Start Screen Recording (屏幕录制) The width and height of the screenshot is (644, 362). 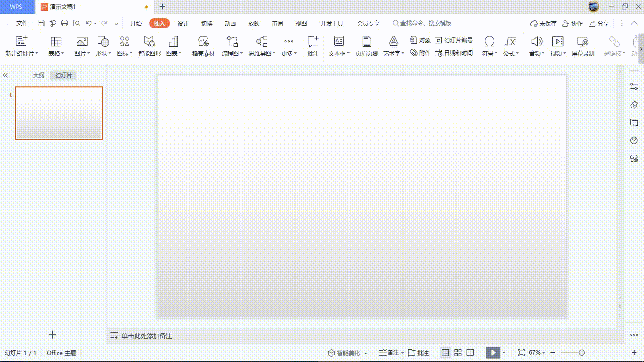coord(583,46)
